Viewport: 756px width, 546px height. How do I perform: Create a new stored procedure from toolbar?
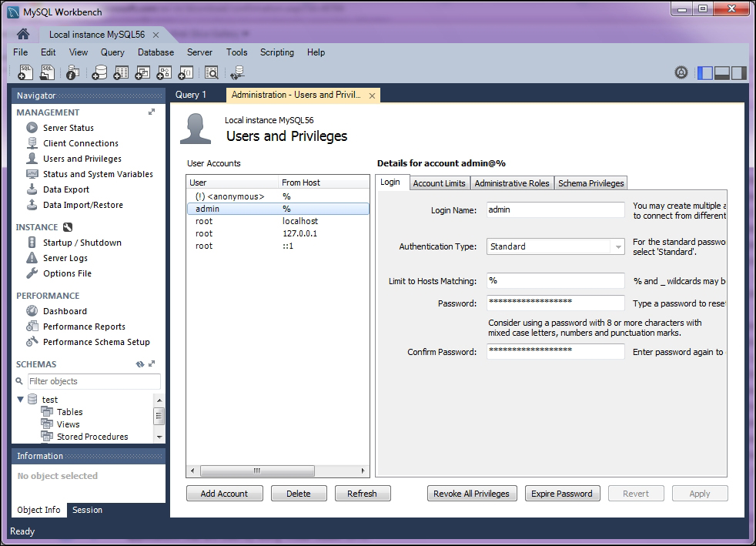165,72
